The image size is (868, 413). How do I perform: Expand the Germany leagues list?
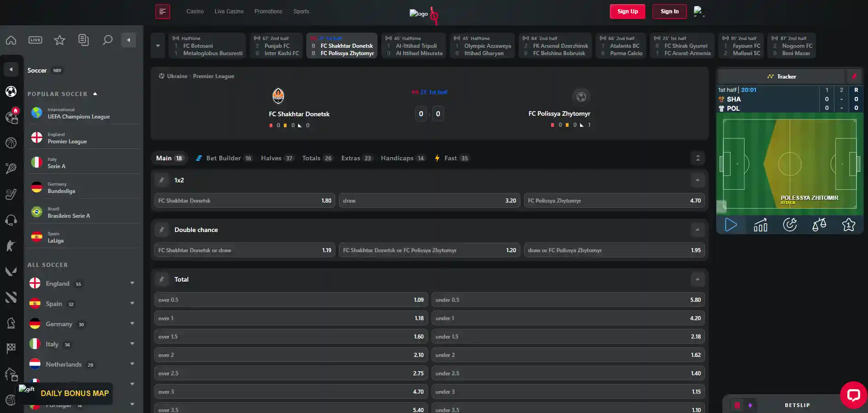(x=132, y=324)
